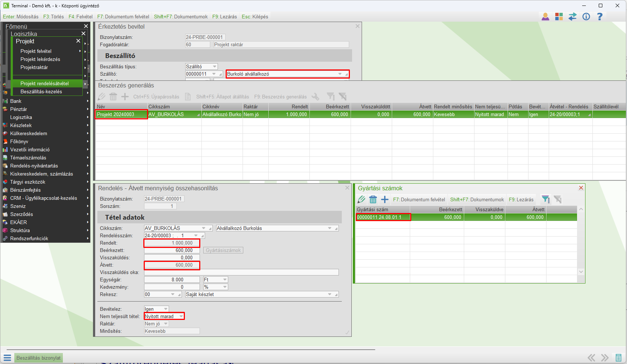Click F7: Dokumentum felvétel in Gyártási számok toolbar
The image size is (627, 364).
(419, 199)
